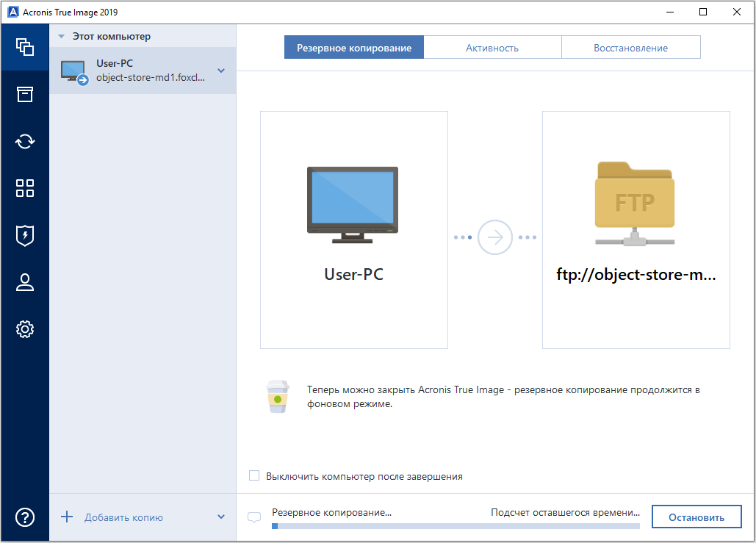Click the comment bubble icon near progress
The height and width of the screenshot is (543, 756).
click(253, 517)
